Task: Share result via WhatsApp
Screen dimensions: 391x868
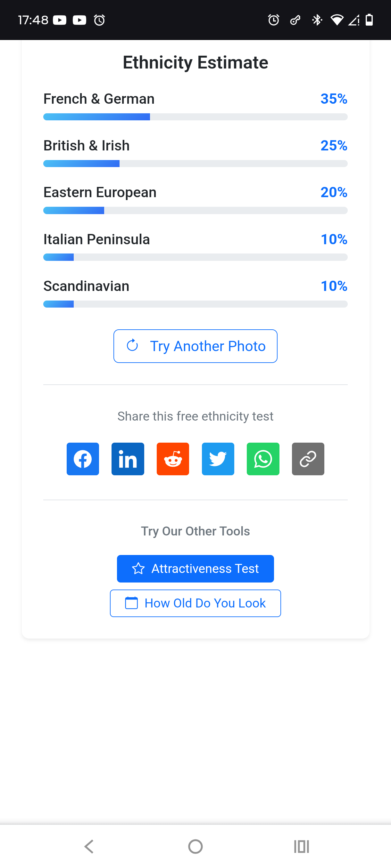Action: tap(263, 459)
